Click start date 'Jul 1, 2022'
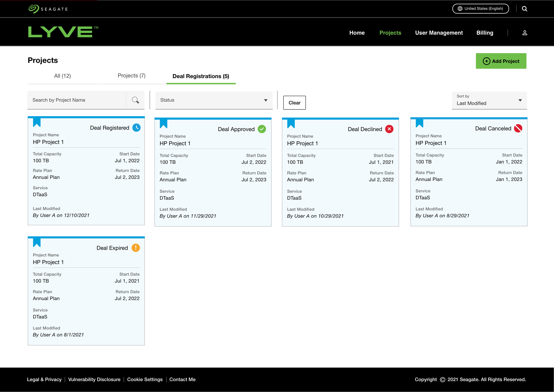 [x=127, y=161]
